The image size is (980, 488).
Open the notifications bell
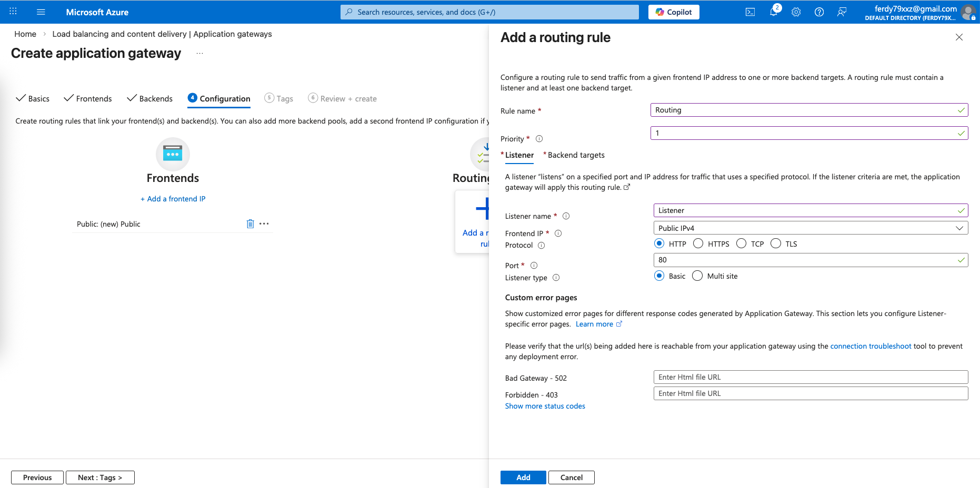pos(773,12)
